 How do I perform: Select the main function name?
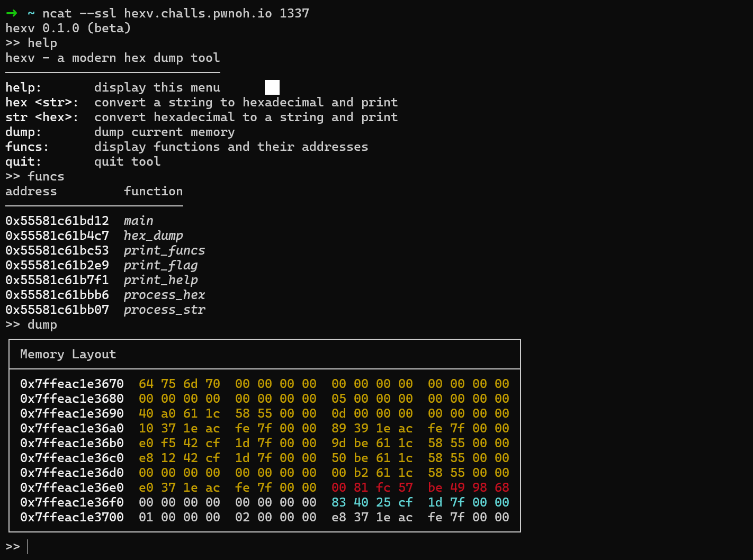click(x=138, y=221)
